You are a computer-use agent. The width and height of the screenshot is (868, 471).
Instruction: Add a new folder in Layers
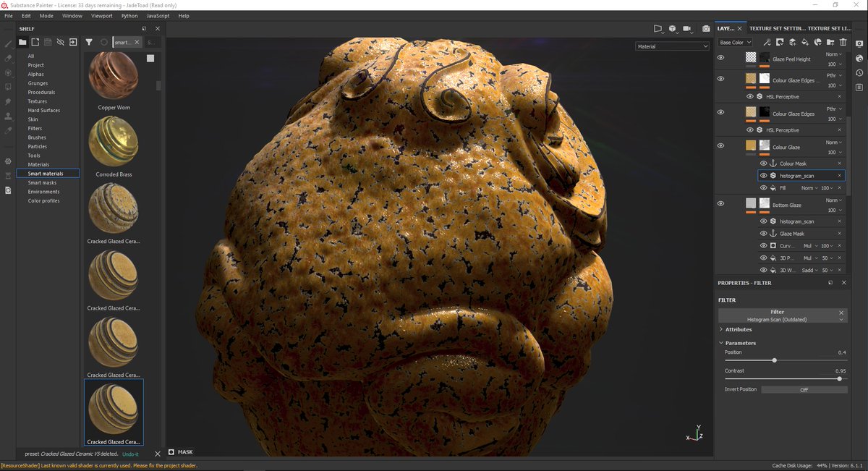click(x=830, y=42)
